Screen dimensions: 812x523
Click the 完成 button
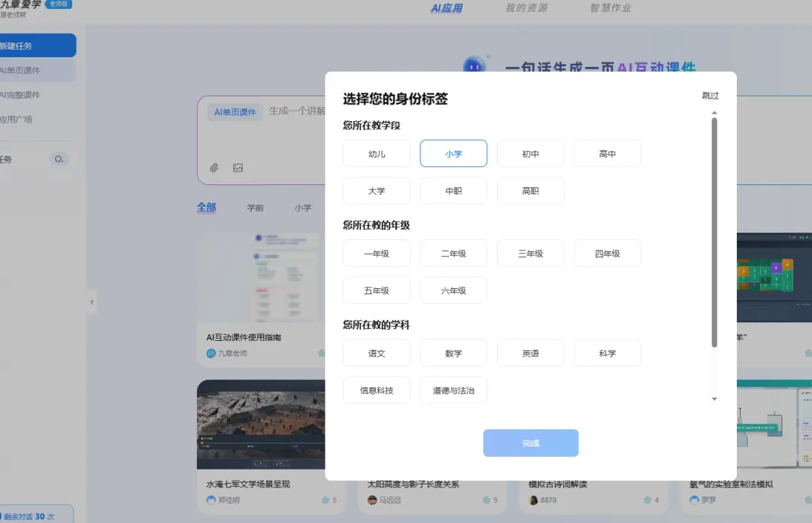531,442
